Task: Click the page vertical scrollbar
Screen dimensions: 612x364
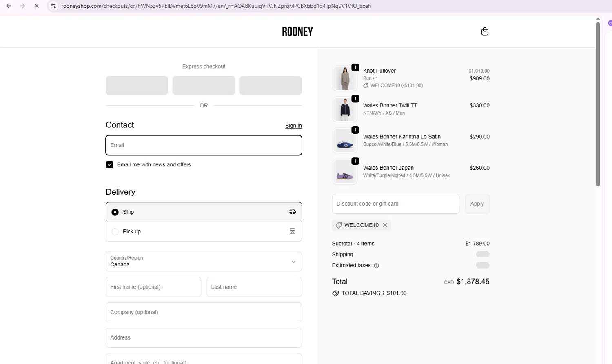Action: [x=598, y=104]
